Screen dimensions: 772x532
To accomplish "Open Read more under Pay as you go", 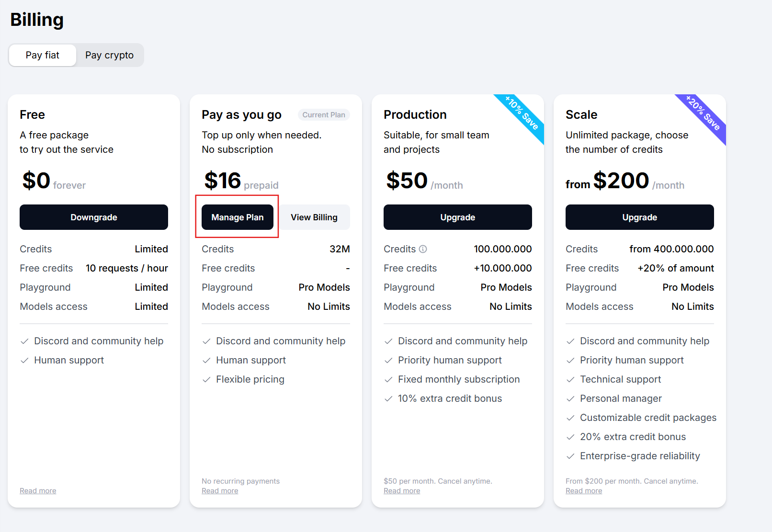I will click(x=220, y=491).
